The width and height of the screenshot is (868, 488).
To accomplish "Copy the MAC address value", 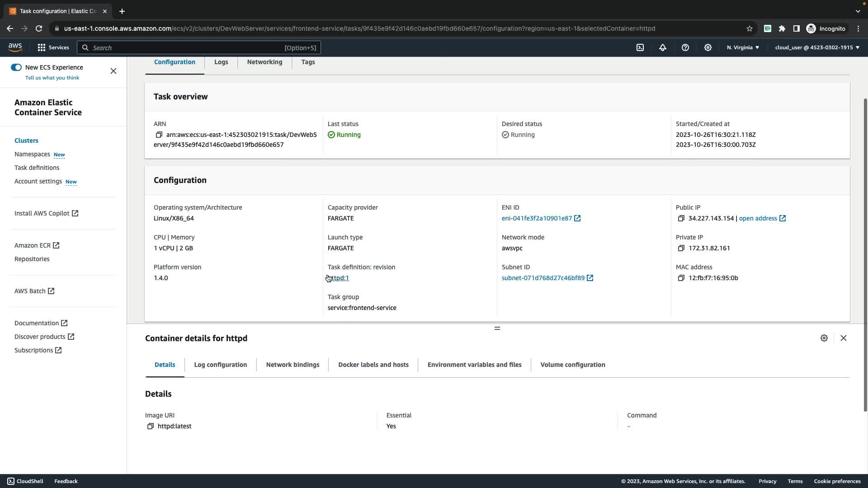I will pos(681,278).
